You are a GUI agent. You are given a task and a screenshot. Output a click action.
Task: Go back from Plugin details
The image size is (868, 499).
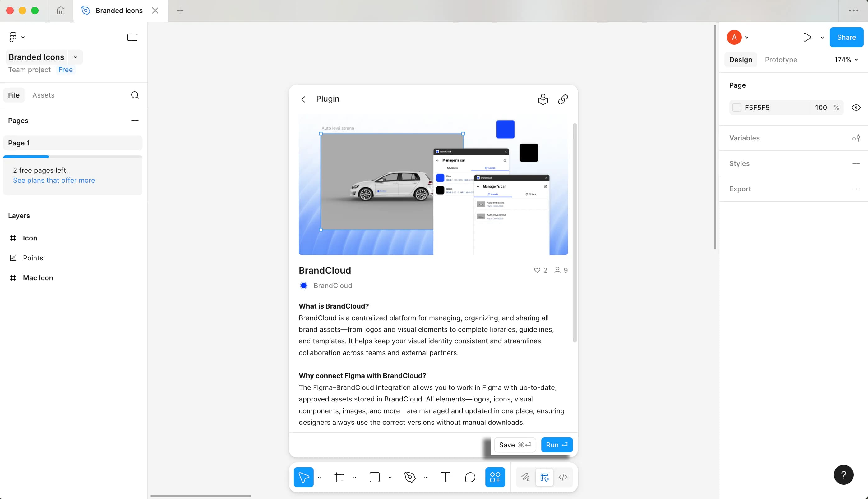coord(303,99)
